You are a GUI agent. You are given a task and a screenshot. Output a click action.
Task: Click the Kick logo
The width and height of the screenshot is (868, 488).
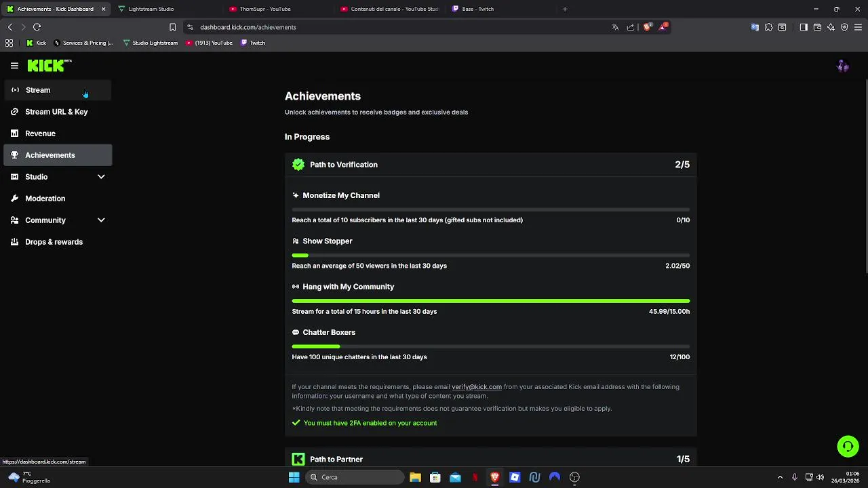point(49,66)
